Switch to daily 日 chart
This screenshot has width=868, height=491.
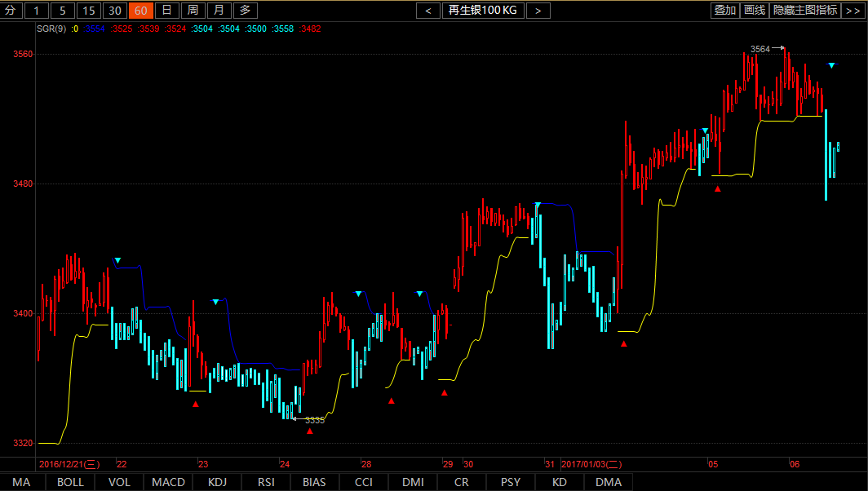pyautogui.click(x=166, y=11)
